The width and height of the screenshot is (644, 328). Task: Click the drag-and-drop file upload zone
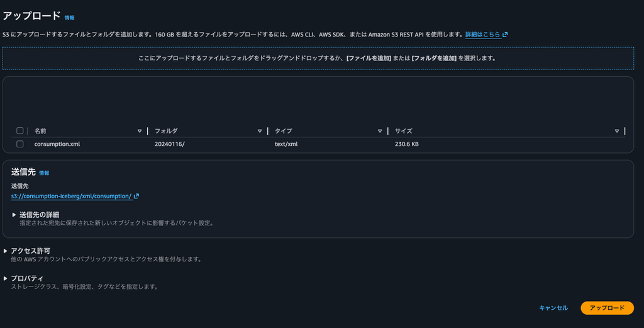click(318, 59)
